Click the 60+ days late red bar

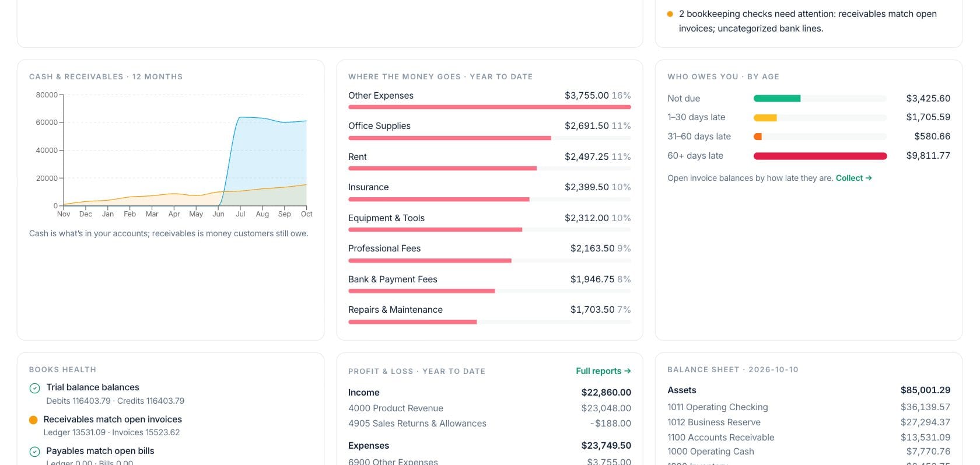point(820,156)
